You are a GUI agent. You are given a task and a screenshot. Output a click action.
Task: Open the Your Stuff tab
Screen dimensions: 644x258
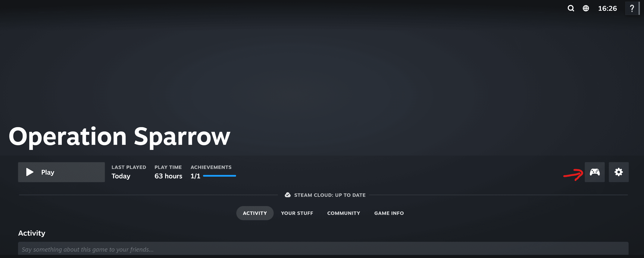(297, 213)
